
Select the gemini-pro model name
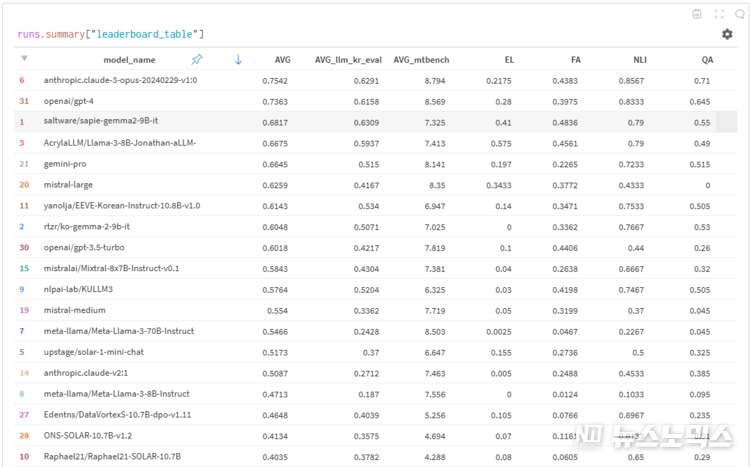click(65, 164)
